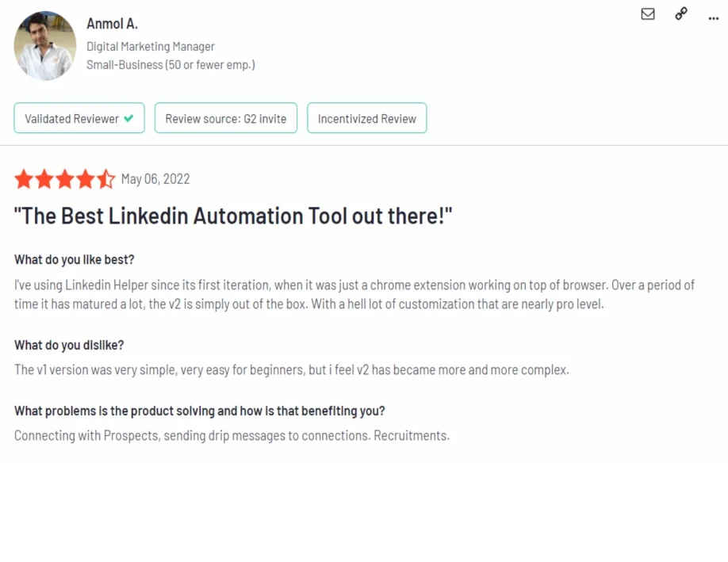Image resolution: width=728 pixels, height=562 pixels.
Task: Click the heading What do you dislike?
Action: pos(67,345)
